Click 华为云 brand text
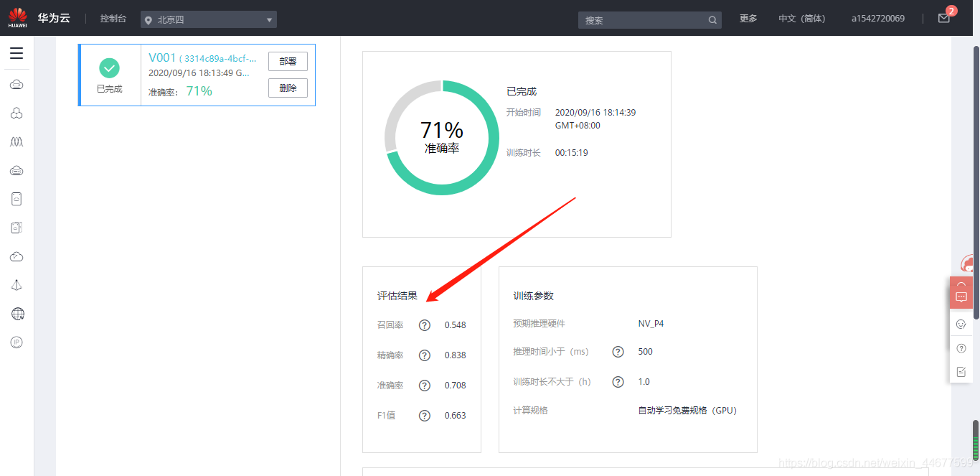The height and width of the screenshot is (476, 980). point(54,19)
